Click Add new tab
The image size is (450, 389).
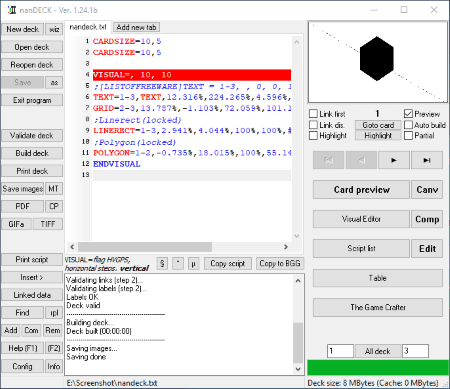[x=136, y=27]
